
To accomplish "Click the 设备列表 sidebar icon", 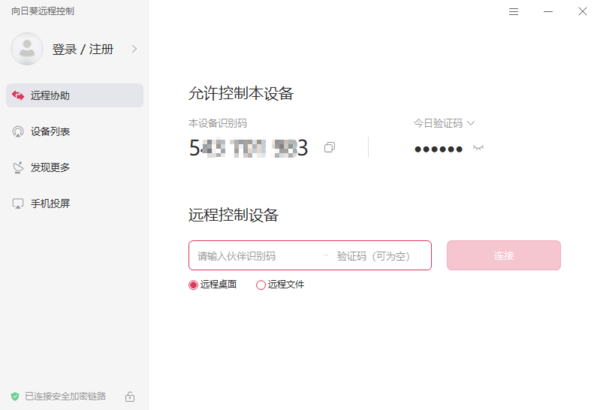I will [18, 131].
